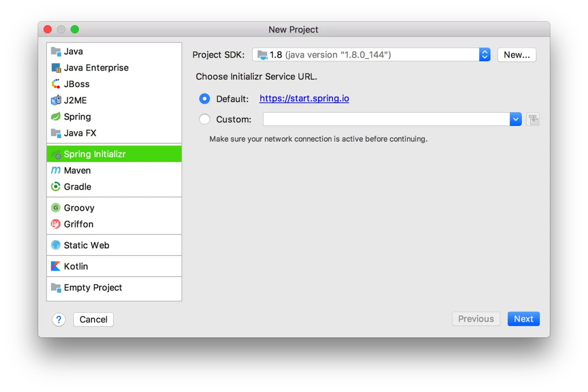This screenshot has width=588, height=392.
Task: Click into the Custom URL text field
Action: click(387, 119)
